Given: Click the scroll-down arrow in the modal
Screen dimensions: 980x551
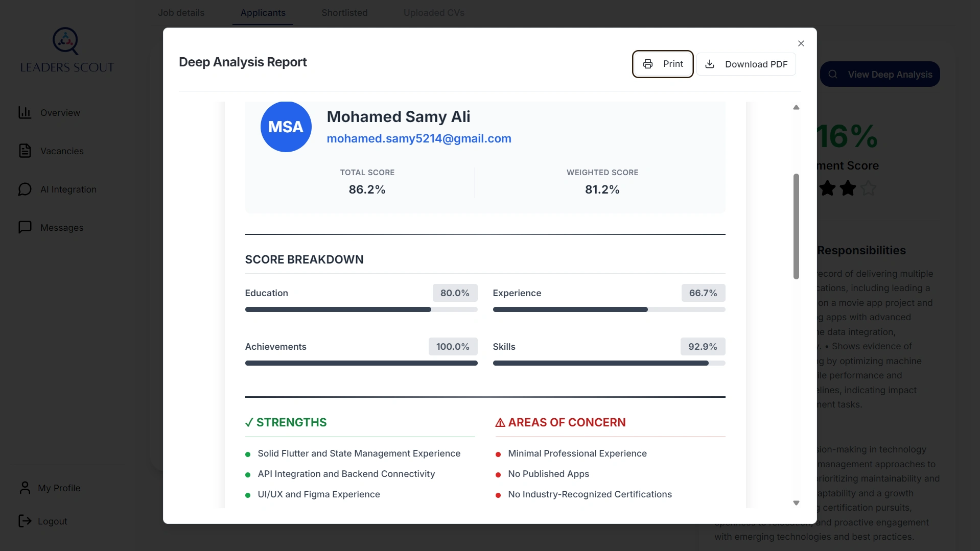Looking at the screenshot, I should point(796,502).
